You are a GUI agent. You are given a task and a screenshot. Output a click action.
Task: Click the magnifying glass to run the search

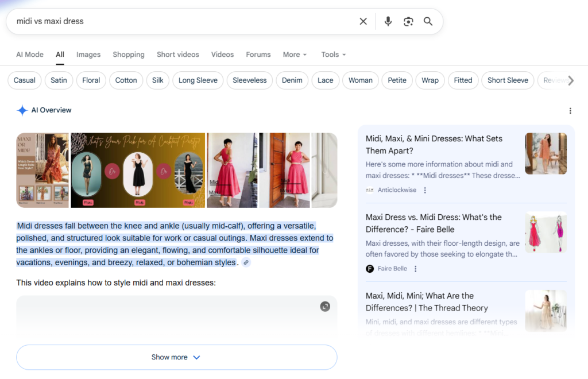428,21
